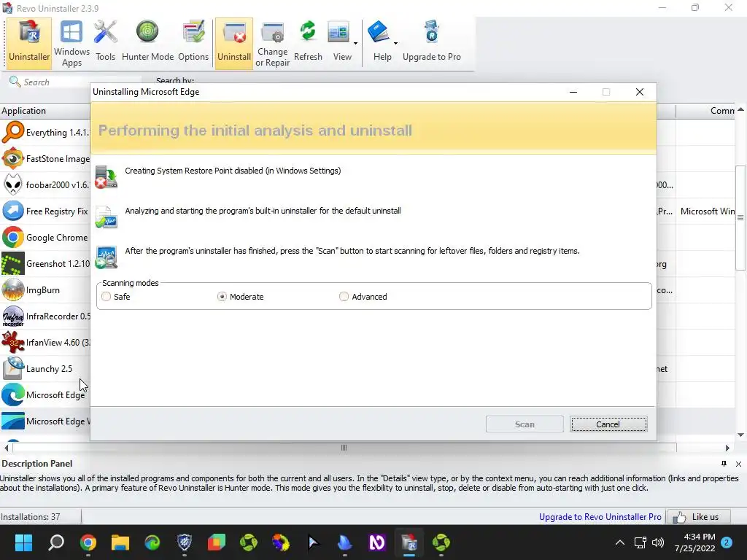Open File Explorer from the taskbar
The image size is (747, 560).
click(120, 542)
